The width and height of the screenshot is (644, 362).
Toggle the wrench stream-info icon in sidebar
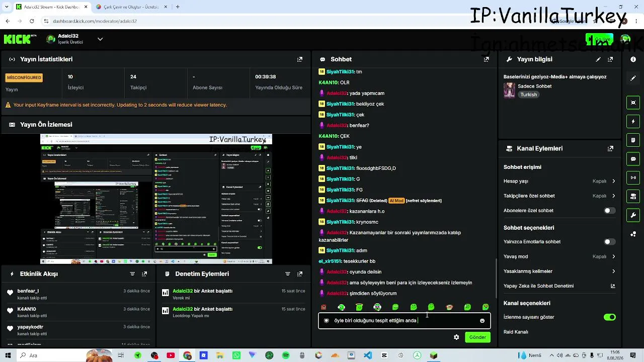coord(633,215)
